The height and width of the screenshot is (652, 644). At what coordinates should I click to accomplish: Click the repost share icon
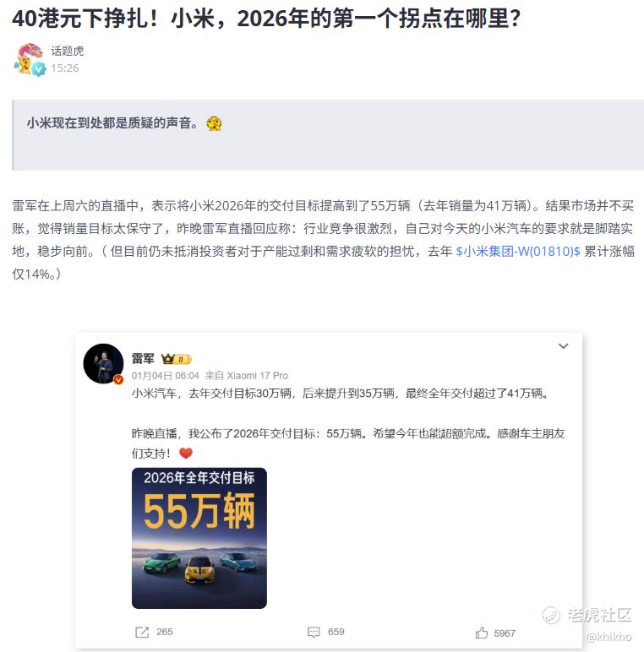[x=142, y=632]
